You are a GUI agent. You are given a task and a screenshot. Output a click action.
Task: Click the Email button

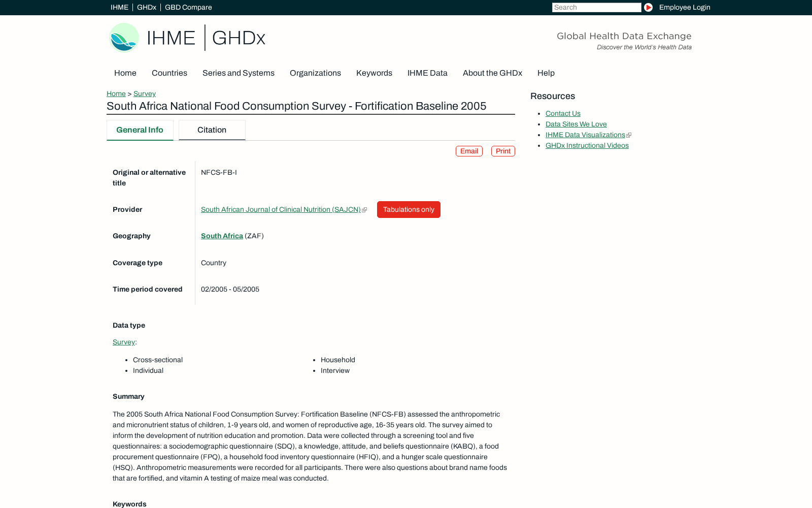(469, 151)
